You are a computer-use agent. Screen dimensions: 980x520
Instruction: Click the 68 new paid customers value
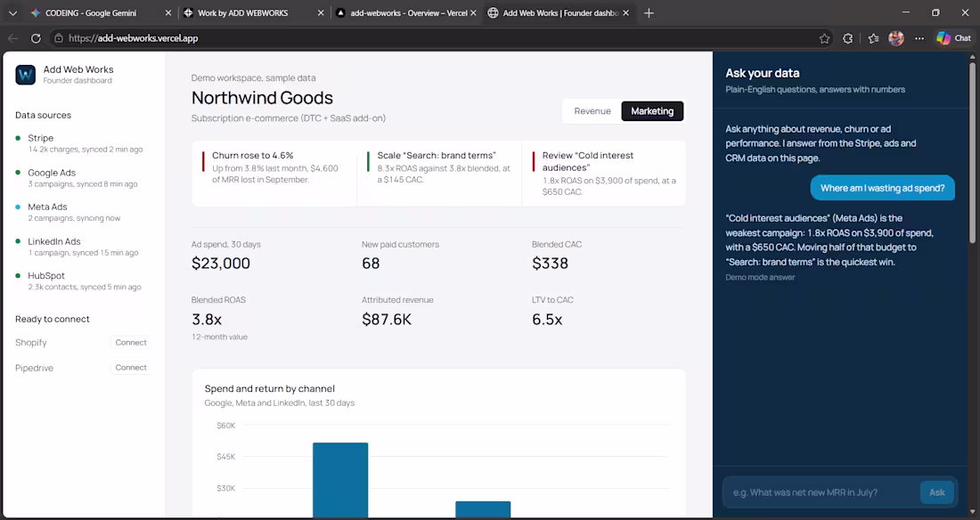point(371,264)
